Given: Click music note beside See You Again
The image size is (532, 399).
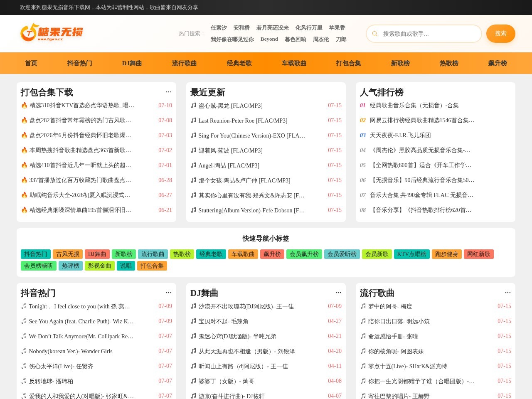Looking at the screenshot, I should (24, 321).
